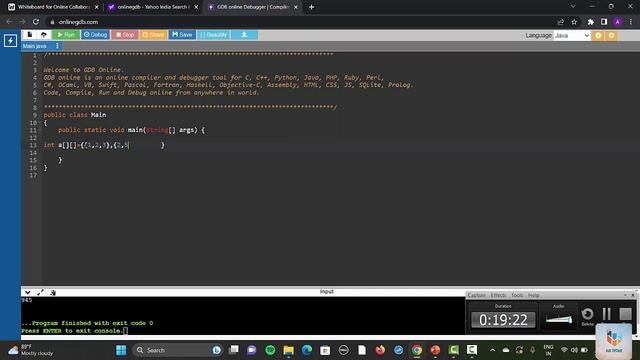Open File Explorer from the taskbar
This screenshot has height=360, width=640.
[x=289, y=350]
